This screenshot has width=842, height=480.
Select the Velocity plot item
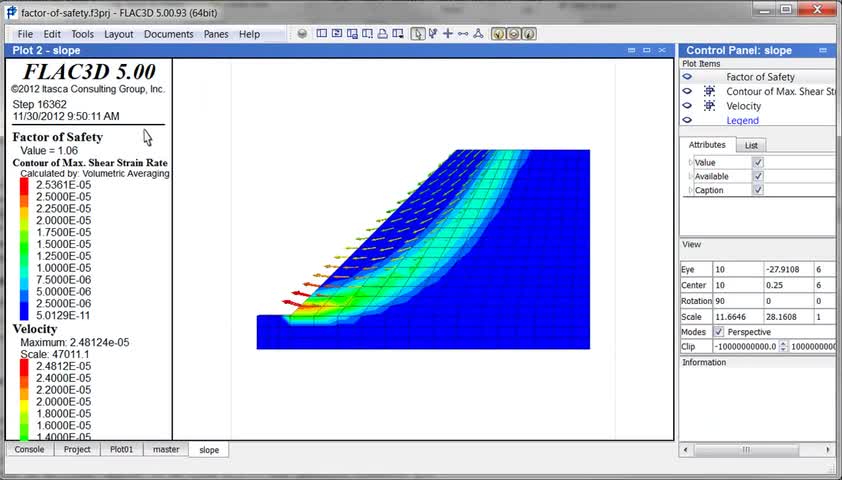744,106
